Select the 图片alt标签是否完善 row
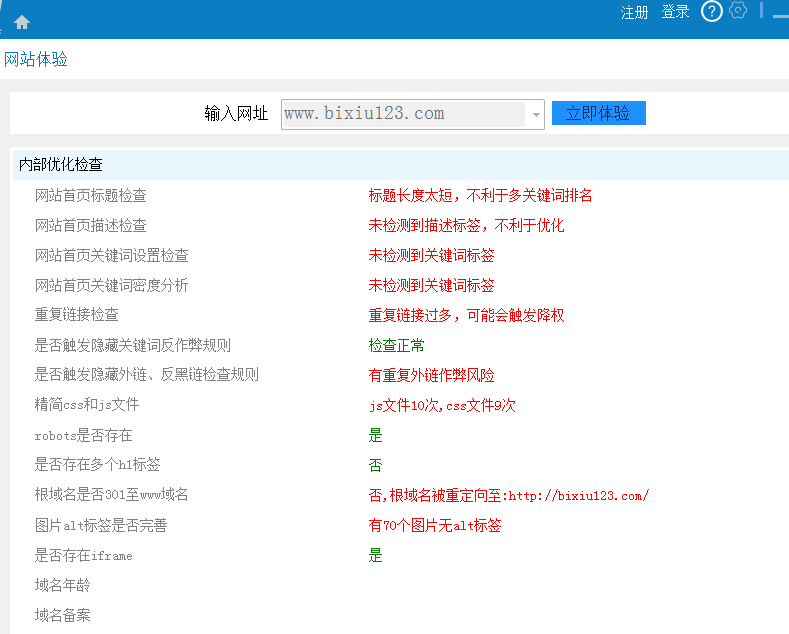This screenshot has height=634, width=789. (x=101, y=525)
